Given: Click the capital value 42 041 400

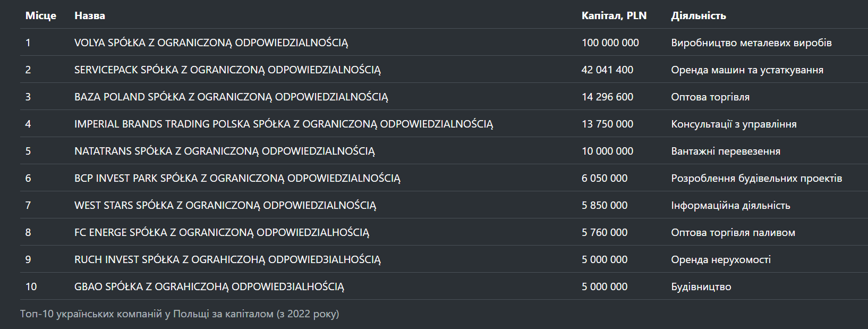Looking at the screenshot, I should [607, 70].
